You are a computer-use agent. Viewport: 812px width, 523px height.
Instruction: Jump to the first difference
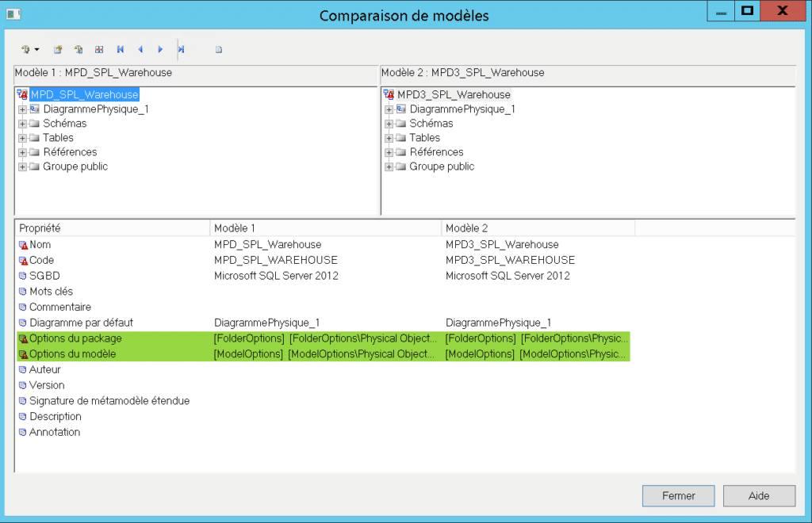[x=121, y=50]
